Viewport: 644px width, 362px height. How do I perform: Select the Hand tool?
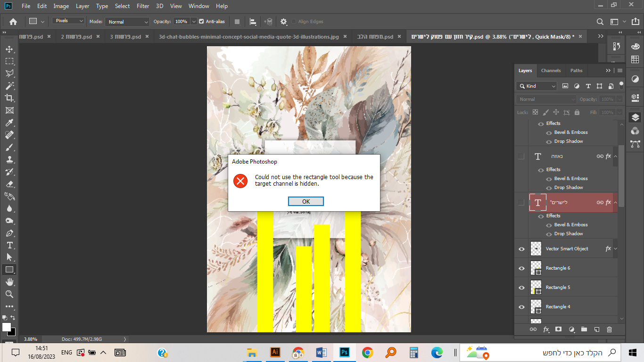[9, 282]
